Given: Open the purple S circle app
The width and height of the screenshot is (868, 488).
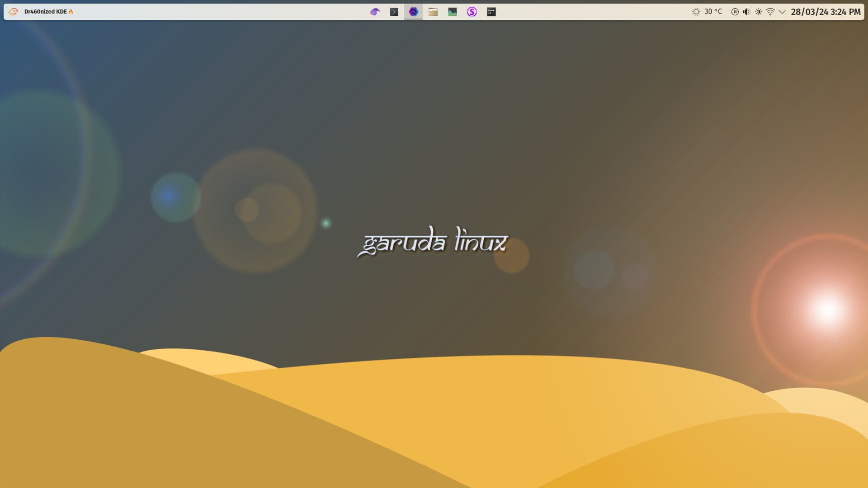Looking at the screenshot, I should click(472, 12).
